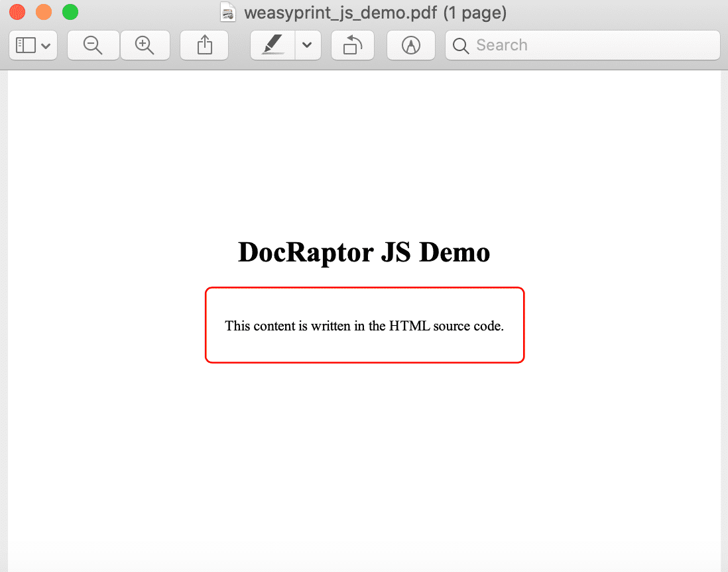Zoom out of the document
This screenshot has width=728, height=572.
[93, 45]
